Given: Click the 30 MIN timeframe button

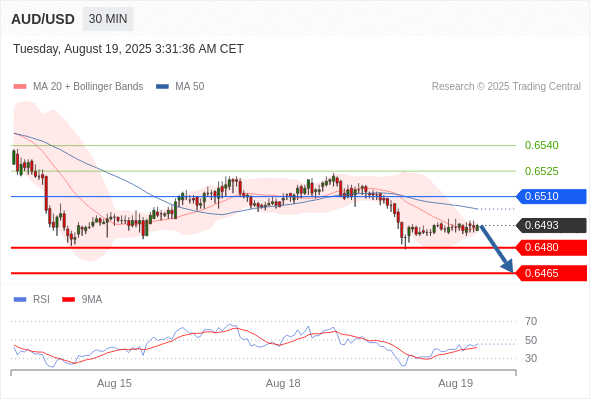Looking at the screenshot, I should [108, 19].
